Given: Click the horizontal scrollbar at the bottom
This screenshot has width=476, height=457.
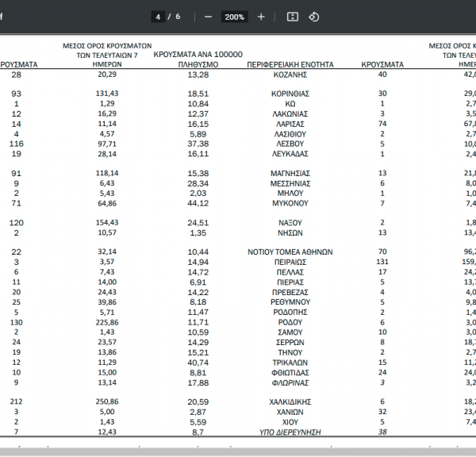Looking at the screenshot, I should 238,452.
